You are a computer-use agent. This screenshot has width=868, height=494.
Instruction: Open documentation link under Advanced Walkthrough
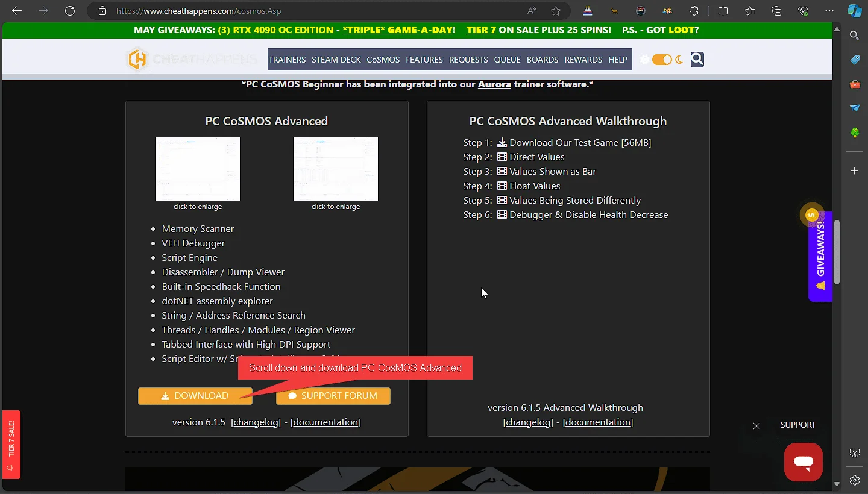pyautogui.click(x=598, y=422)
